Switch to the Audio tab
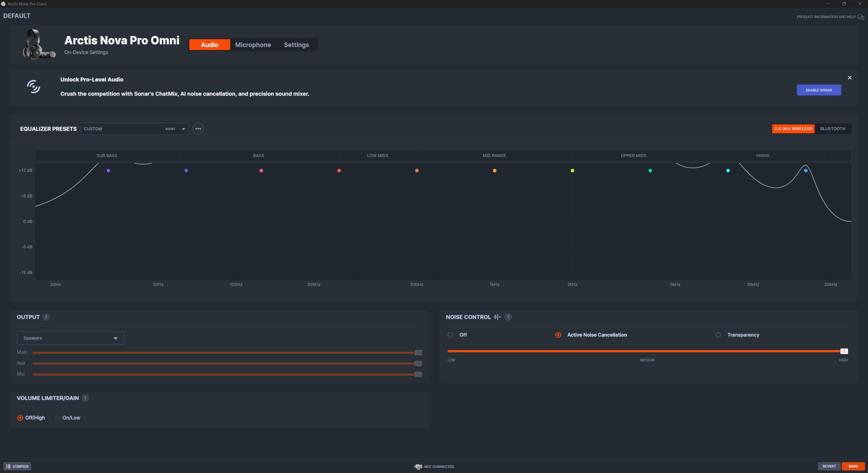This screenshot has height=473, width=868. [x=209, y=44]
